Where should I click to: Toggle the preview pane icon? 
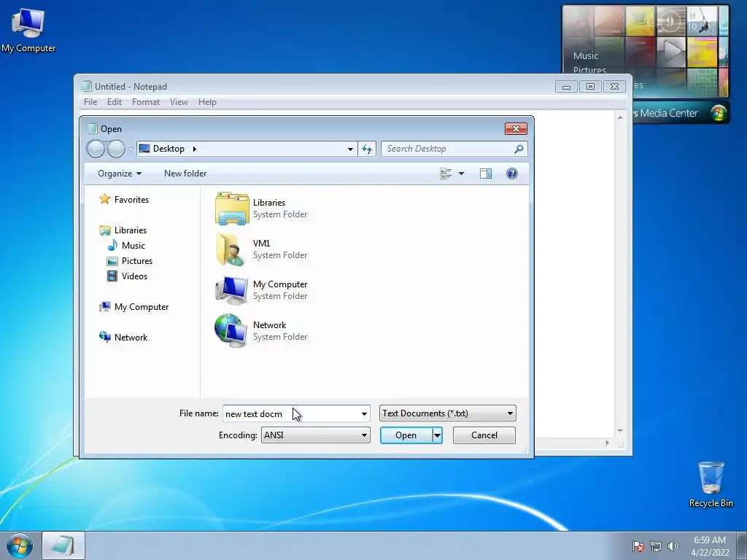pyautogui.click(x=485, y=174)
